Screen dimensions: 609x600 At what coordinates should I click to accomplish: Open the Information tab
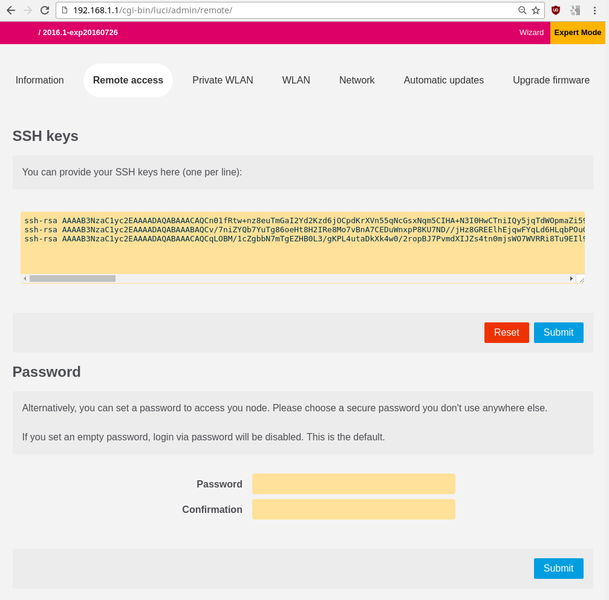(x=40, y=80)
